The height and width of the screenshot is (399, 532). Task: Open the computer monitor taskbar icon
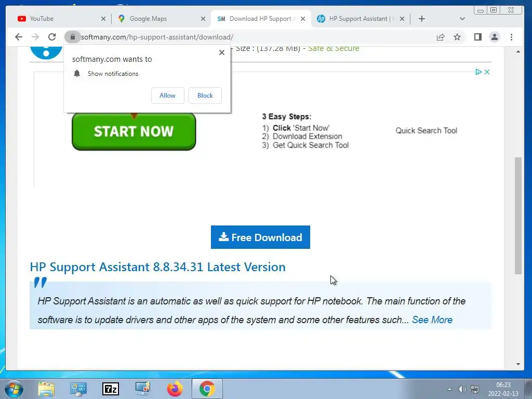[142, 389]
